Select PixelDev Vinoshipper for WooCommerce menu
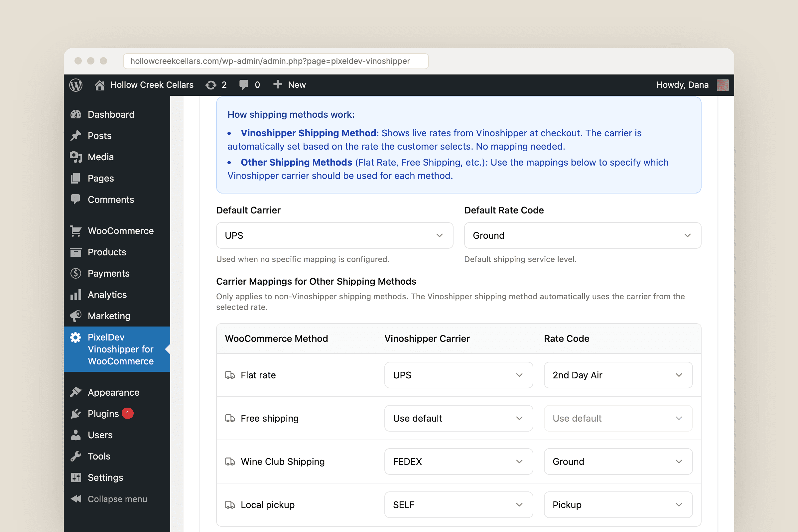The width and height of the screenshot is (798, 532). point(117,349)
